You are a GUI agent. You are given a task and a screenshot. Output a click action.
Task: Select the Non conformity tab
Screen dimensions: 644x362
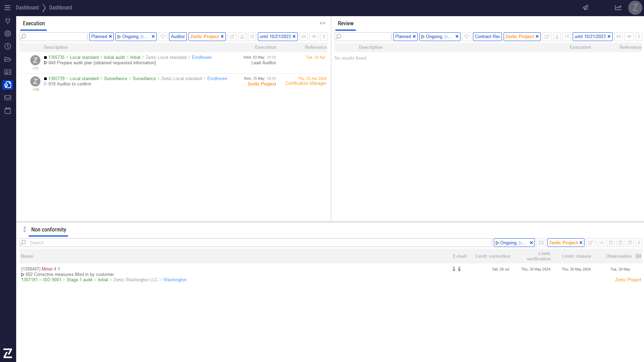pos(48,230)
